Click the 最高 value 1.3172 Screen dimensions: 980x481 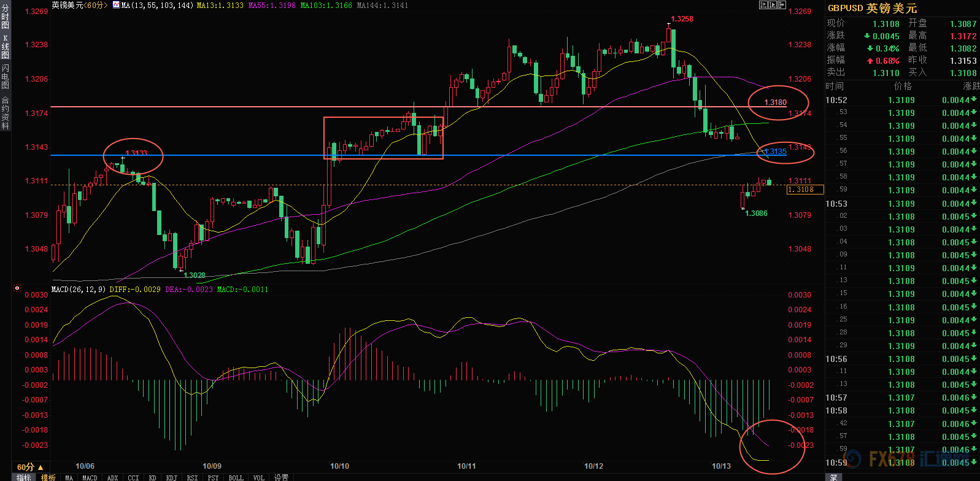[x=963, y=36]
